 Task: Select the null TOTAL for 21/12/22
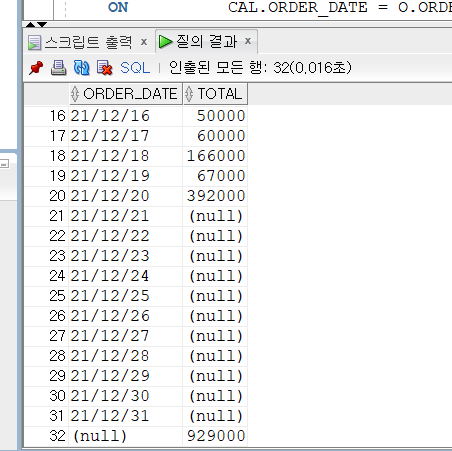[x=215, y=236]
